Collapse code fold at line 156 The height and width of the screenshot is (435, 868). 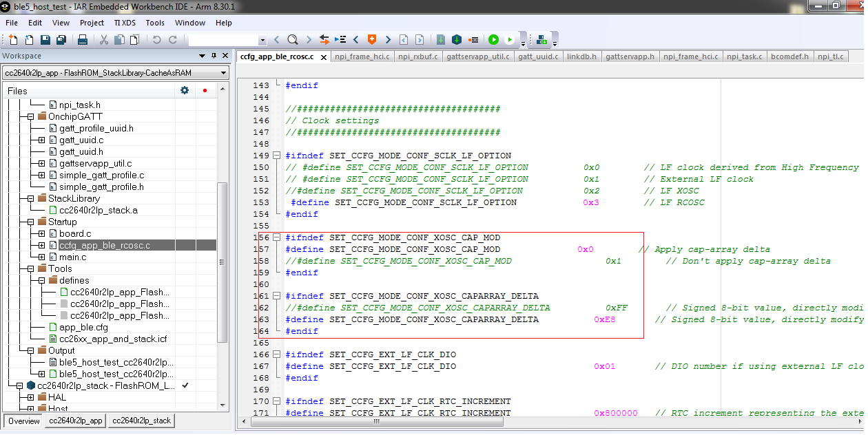click(277, 237)
